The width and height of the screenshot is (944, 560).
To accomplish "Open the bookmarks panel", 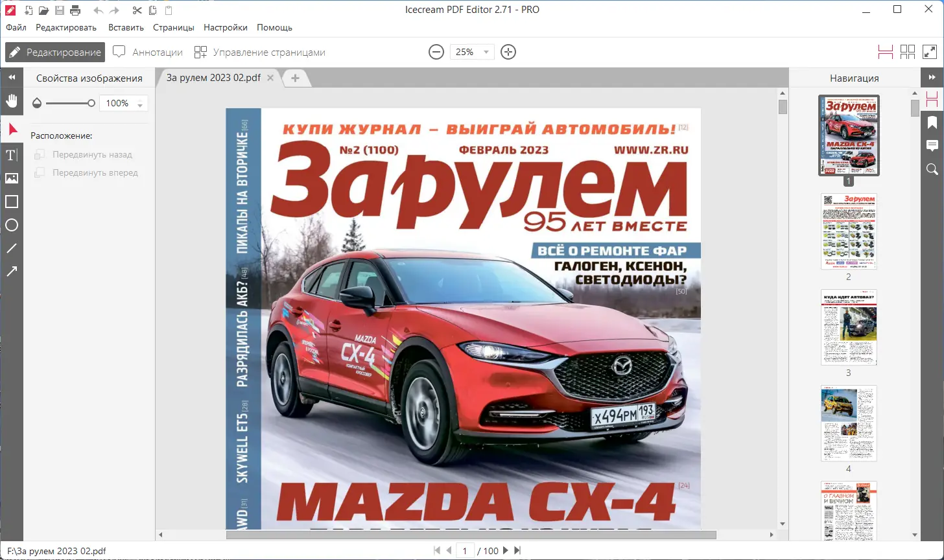I will pyautogui.click(x=932, y=122).
